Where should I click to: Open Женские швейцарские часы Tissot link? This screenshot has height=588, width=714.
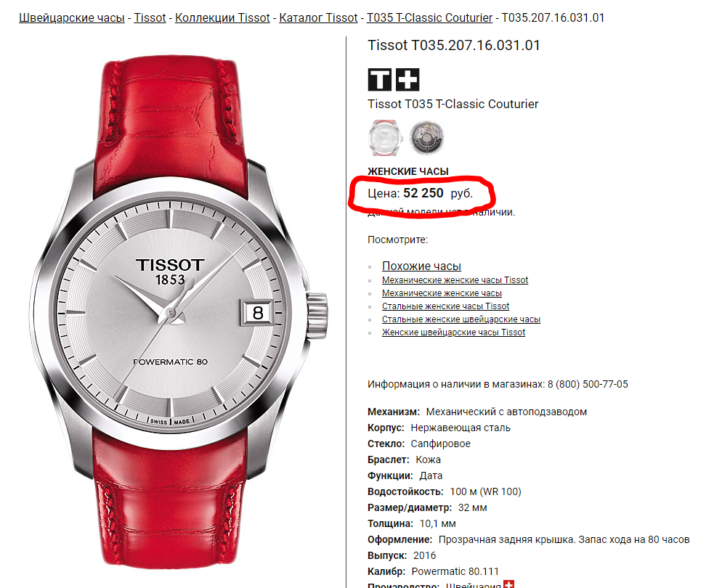click(x=453, y=332)
